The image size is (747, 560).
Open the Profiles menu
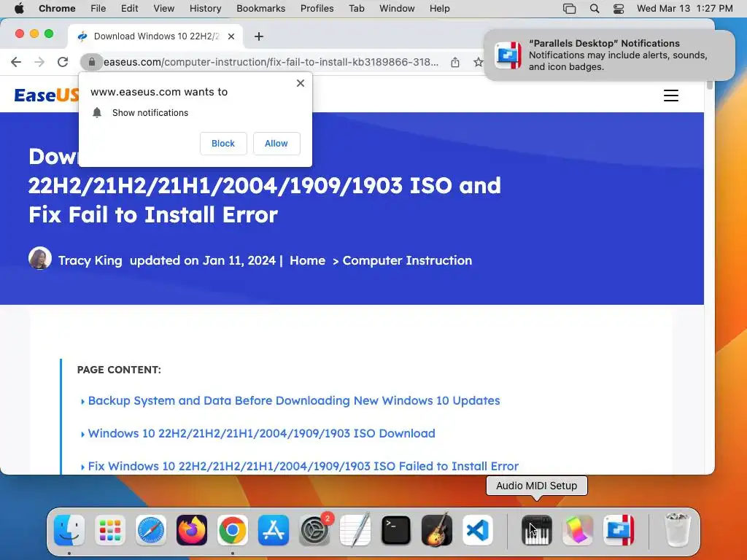(x=317, y=9)
